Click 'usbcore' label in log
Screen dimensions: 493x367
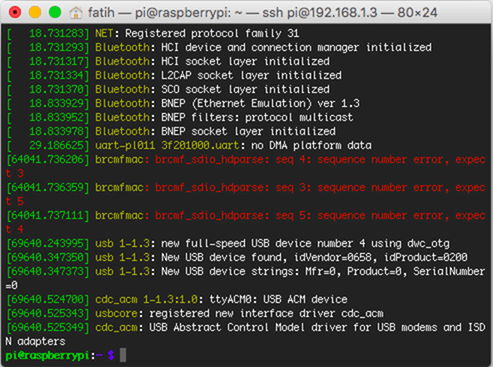[x=116, y=313]
